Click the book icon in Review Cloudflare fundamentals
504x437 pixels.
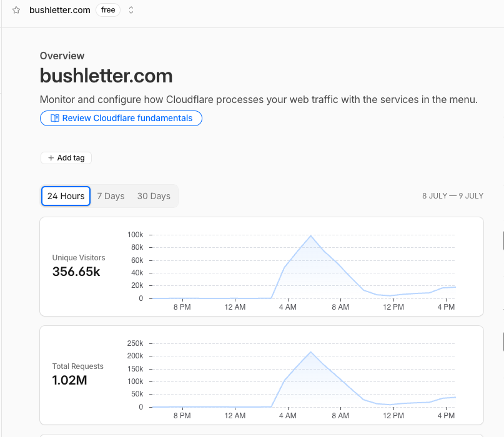55,118
